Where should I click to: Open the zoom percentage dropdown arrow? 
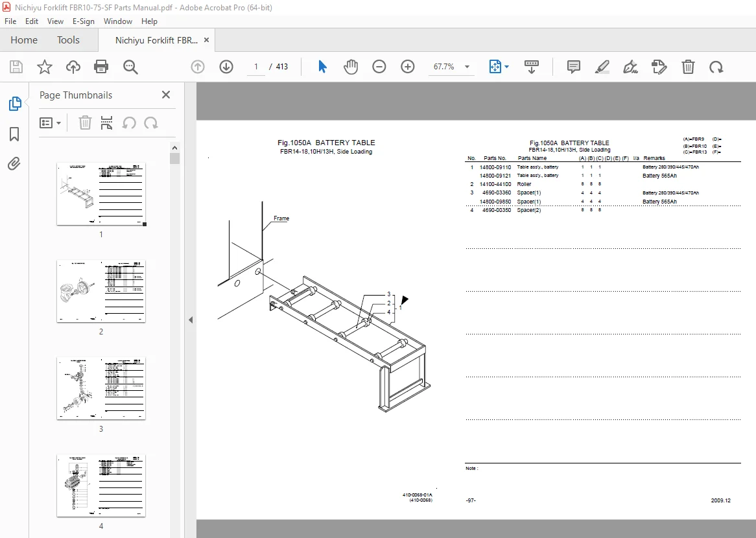pyautogui.click(x=467, y=67)
